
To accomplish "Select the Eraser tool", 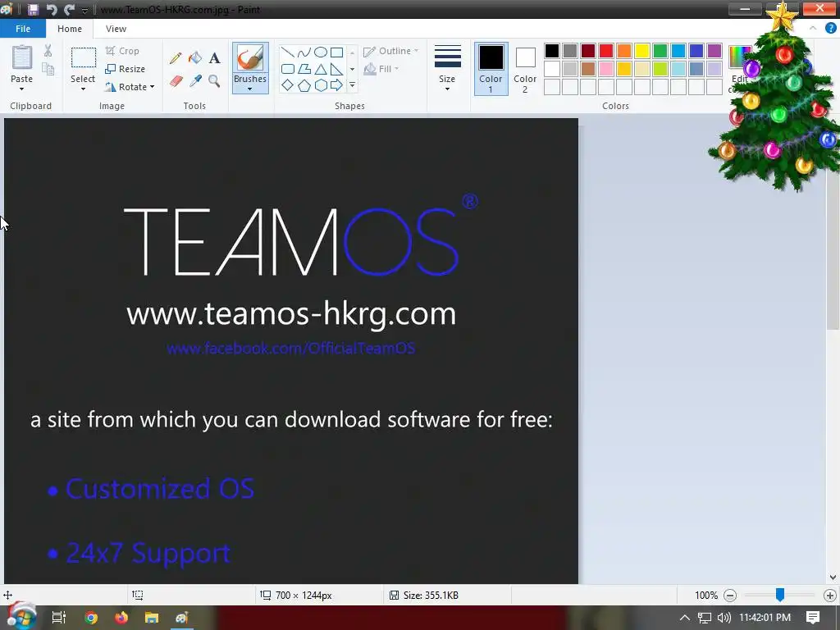I will point(176,81).
